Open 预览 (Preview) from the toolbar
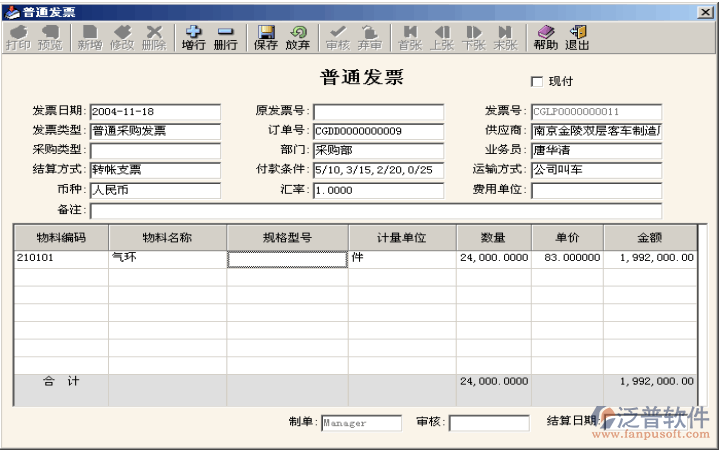 click(x=50, y=37)
